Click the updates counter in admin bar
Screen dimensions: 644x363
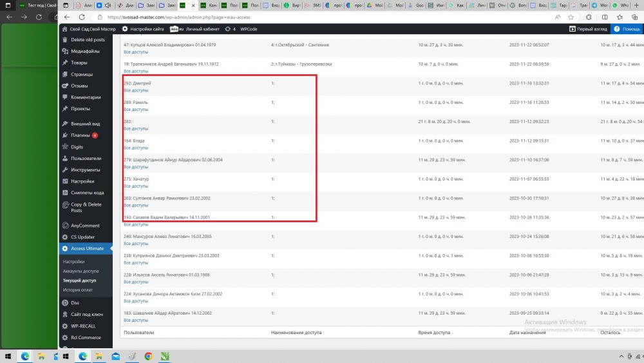pyautogui.click(x=229, y=29)
